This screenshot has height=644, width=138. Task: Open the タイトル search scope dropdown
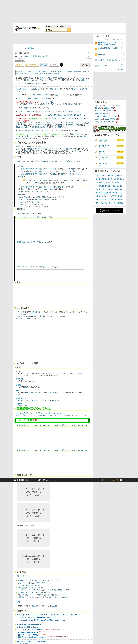[65, 26]
